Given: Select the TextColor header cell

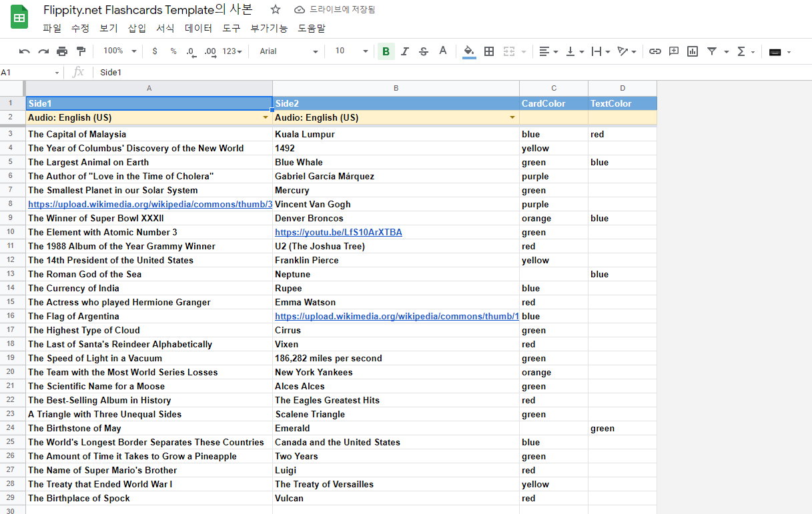Looking at the screenshot, I should tap(623, 103).
